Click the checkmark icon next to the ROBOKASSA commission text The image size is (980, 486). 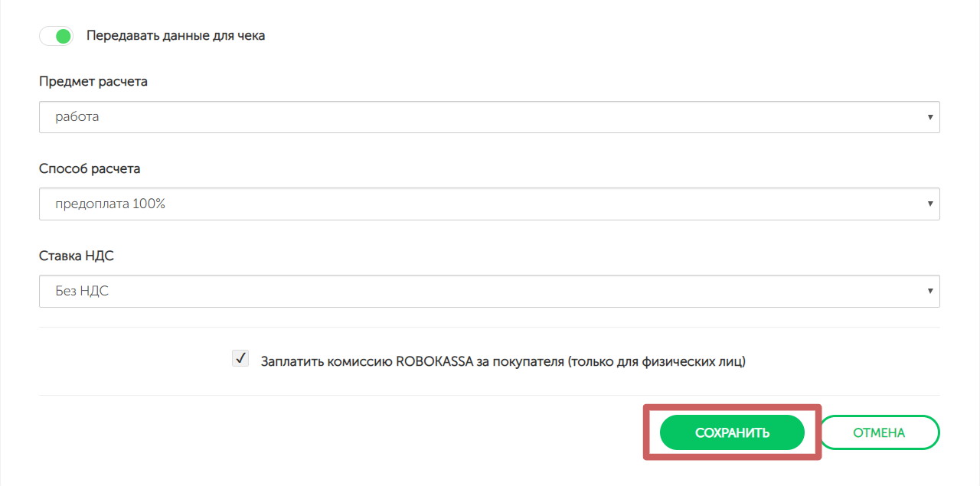coord(240,358)
